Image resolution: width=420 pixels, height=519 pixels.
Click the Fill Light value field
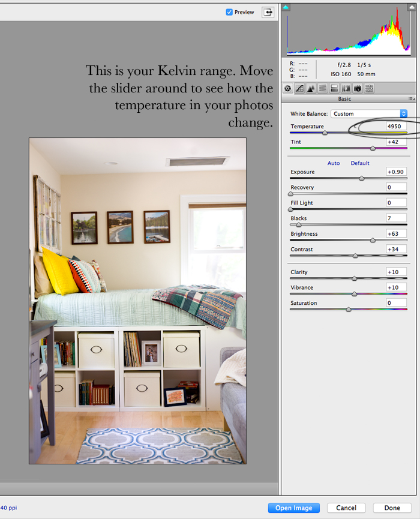[x=396, y=203]
